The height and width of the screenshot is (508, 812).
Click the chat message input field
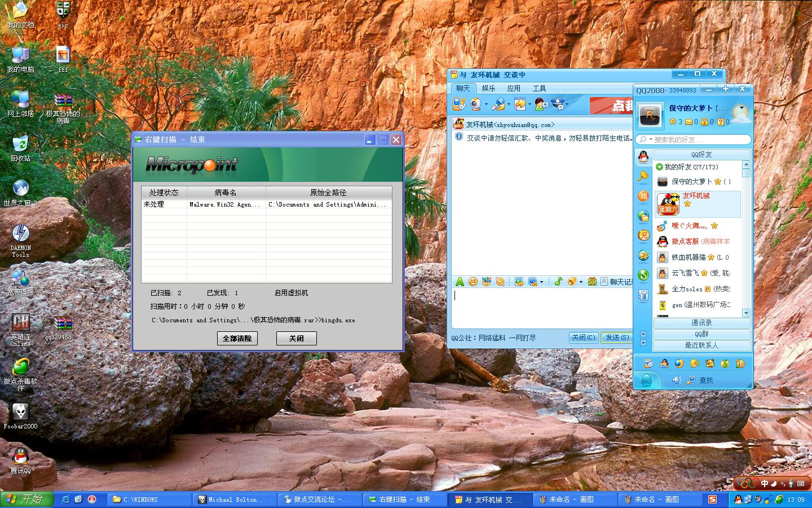point(541,308)
